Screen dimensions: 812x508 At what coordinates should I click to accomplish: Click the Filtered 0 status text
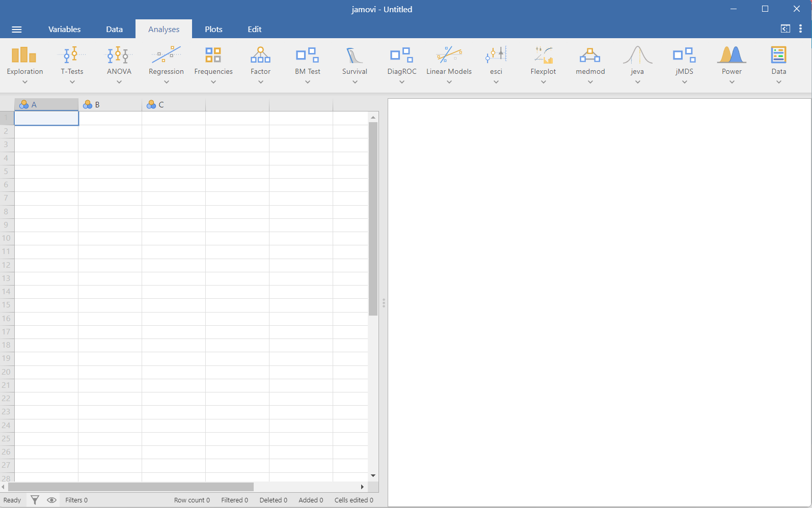pyautogui.click(x=235, y=500)
